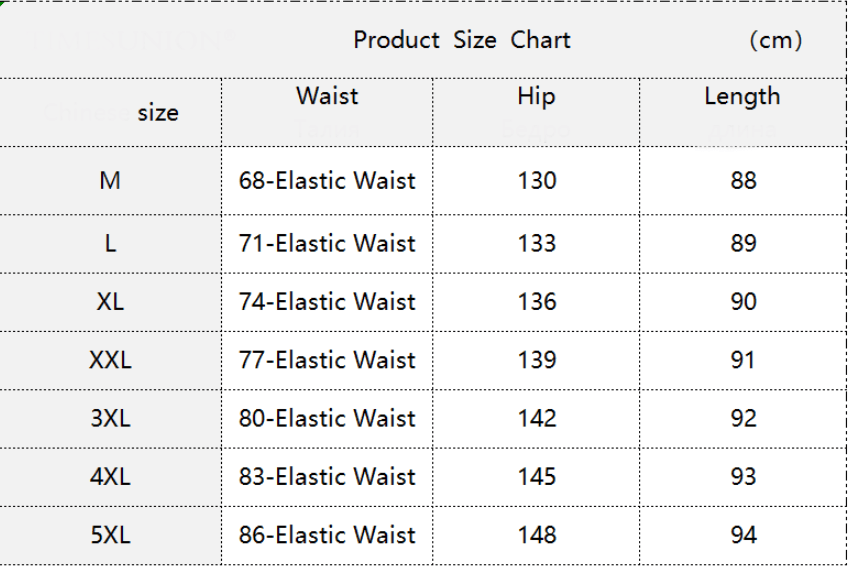Screen dimensions: 849x566
Task: Click hip value 136
Action: click(x=537, y=301)
